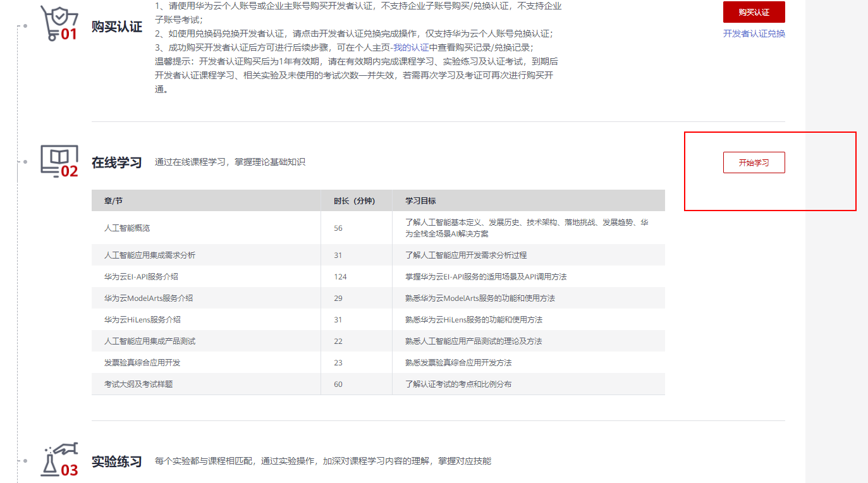Click the timeline dot beside 实验练习
The height and width of the screenshot is (483, 868).
[x=25, y=460]
